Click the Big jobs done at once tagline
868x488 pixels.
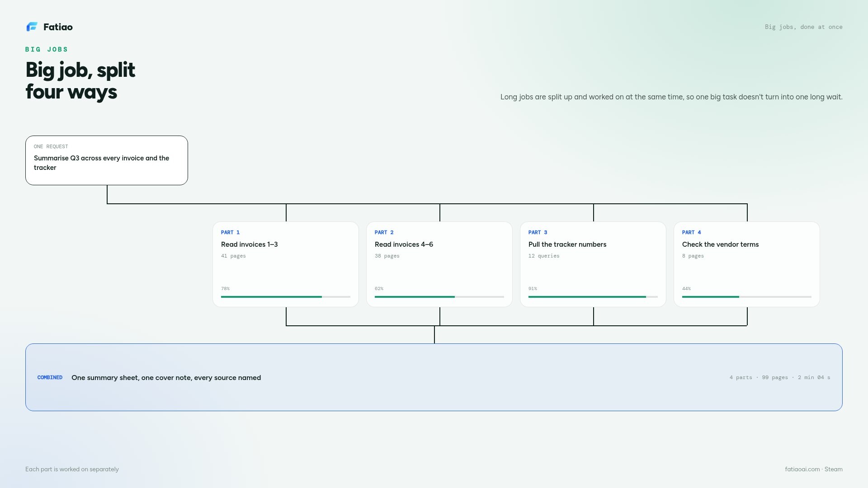click(804, 27)
